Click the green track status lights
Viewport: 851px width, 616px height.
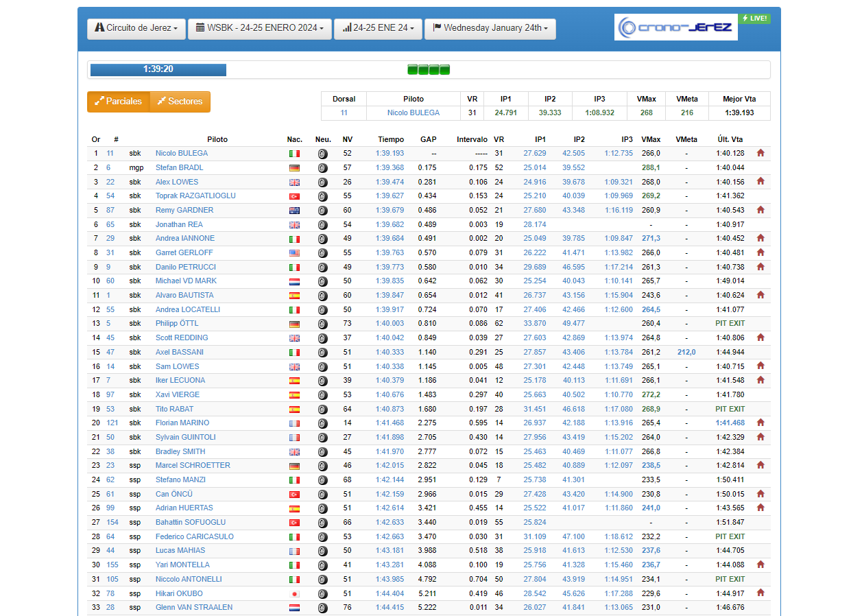[x=429, y=69]
